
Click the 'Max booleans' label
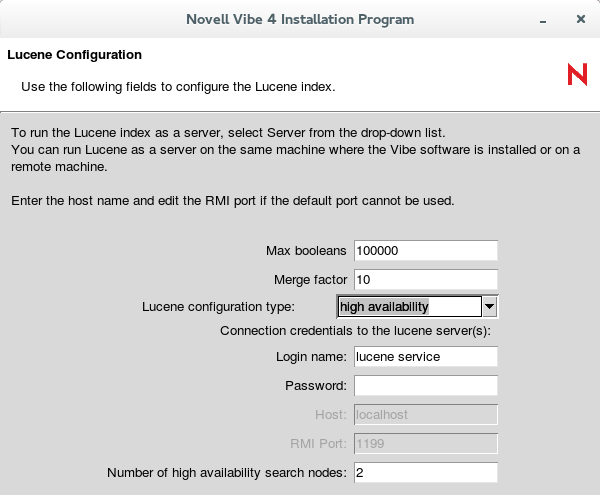(x=306, y=250)
